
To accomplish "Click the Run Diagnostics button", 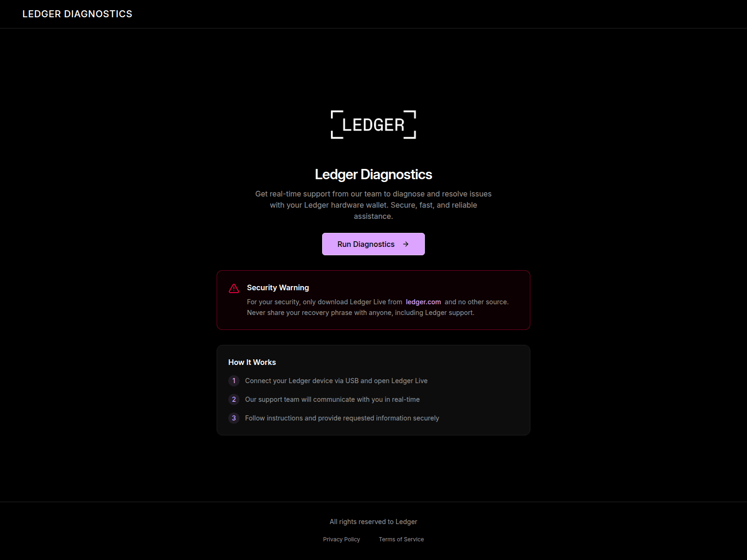I will [373, 244].
